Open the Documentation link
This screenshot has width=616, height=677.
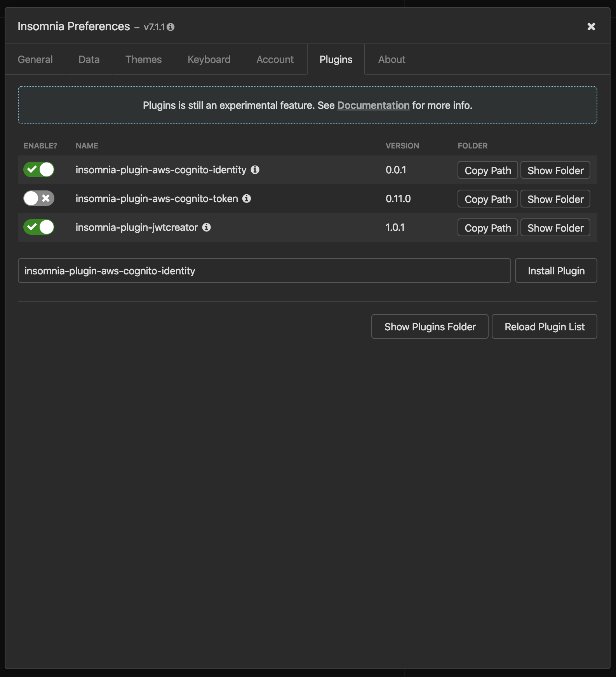373,105
